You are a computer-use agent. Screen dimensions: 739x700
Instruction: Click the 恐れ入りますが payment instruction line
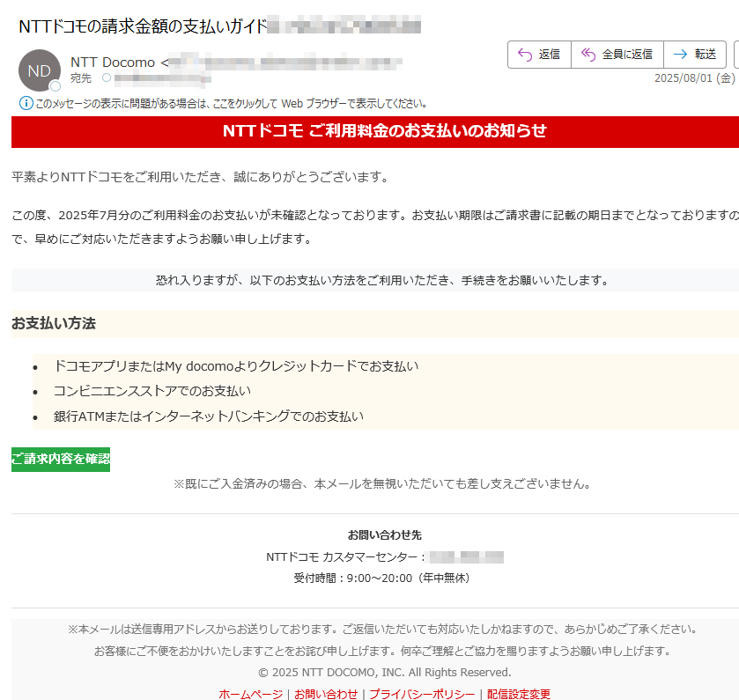point(382,281)
